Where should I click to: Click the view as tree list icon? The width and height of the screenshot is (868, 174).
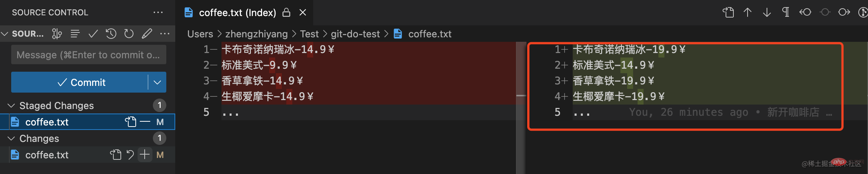coord(75,34)
